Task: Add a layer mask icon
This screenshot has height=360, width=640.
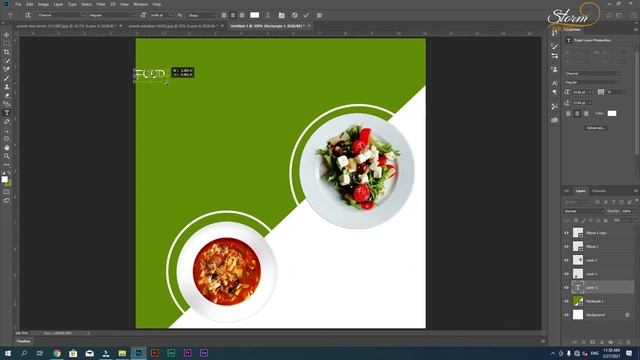Action: [x=593, y=342]
